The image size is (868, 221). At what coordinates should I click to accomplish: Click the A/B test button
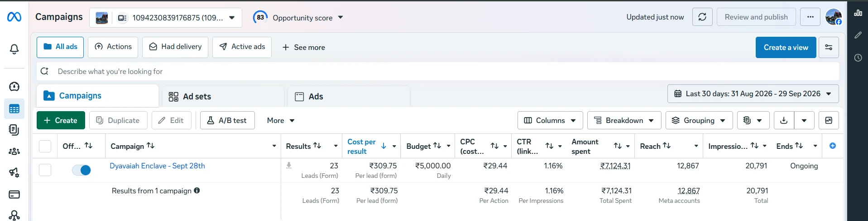227,120
